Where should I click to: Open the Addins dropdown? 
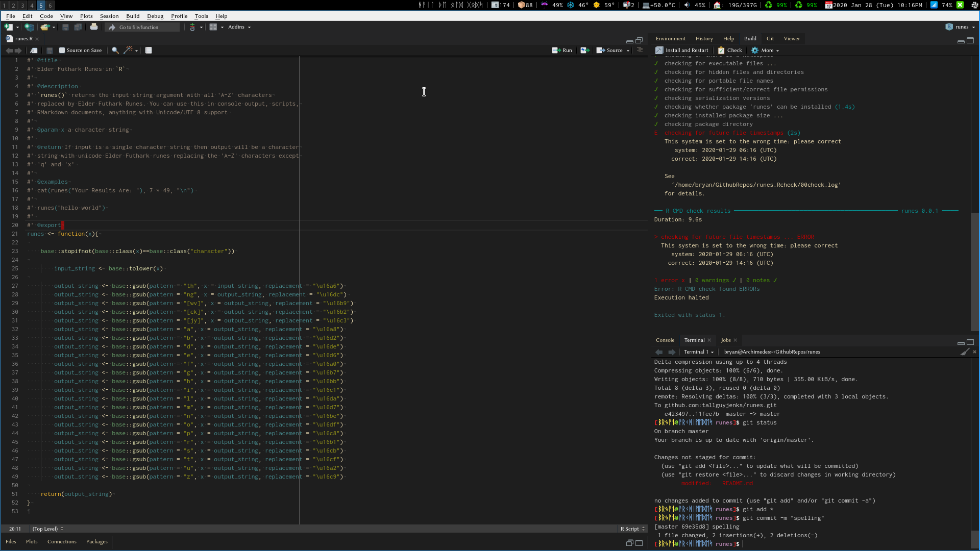[239, 27]
